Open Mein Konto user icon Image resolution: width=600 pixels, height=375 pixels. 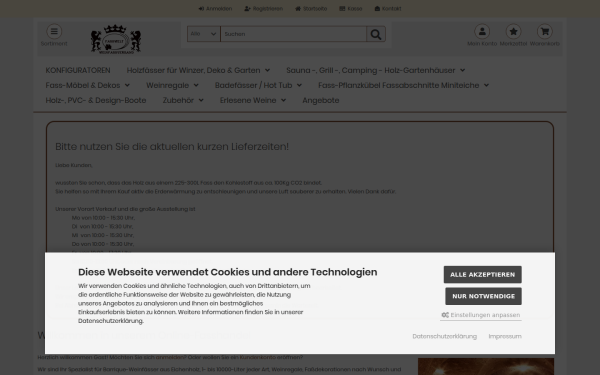[482, 31]
